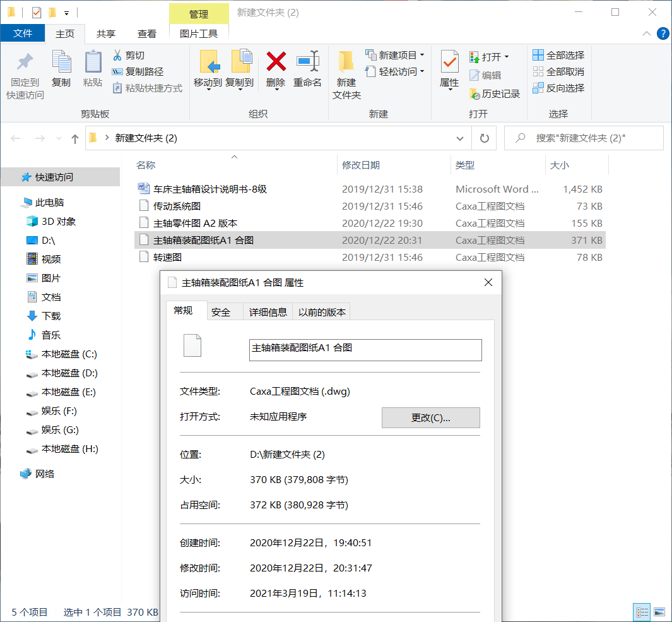
Task: Click the Move To folder icon
Action: pyautogui.click(x=207, y=63)
